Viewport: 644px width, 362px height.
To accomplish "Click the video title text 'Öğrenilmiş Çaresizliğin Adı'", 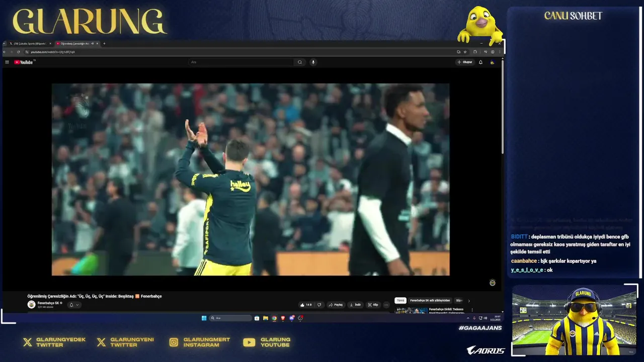I will click(x=52, y=297).
